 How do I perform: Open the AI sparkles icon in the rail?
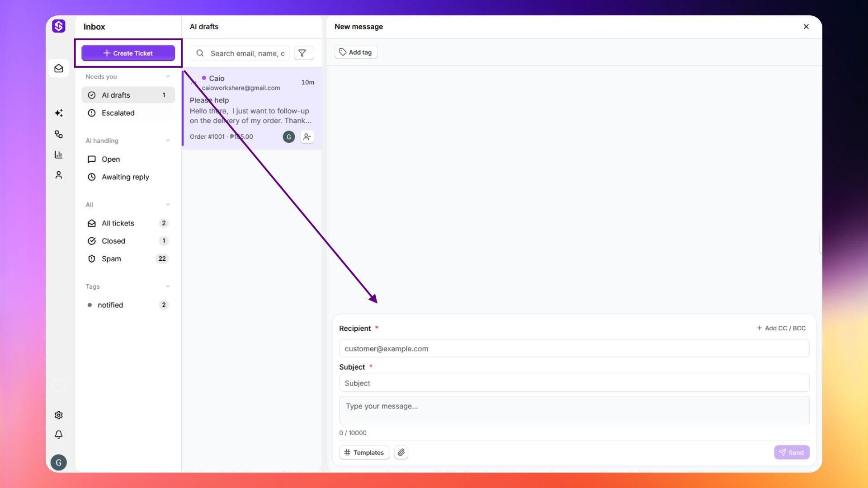[59, 113]
